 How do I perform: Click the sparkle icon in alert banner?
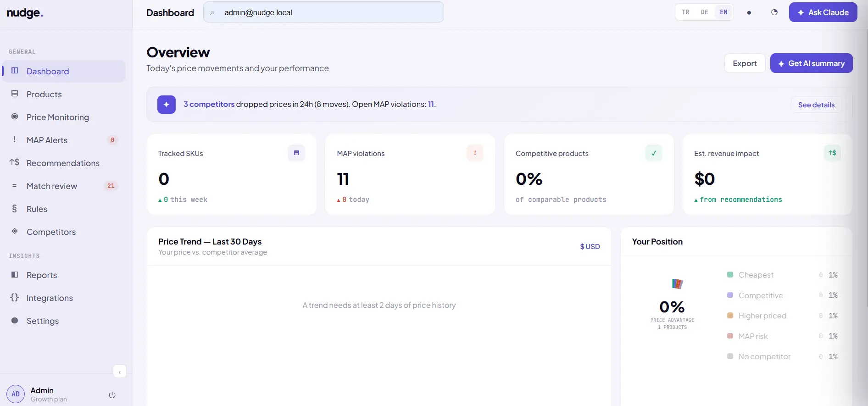click(x=167, y=105)
